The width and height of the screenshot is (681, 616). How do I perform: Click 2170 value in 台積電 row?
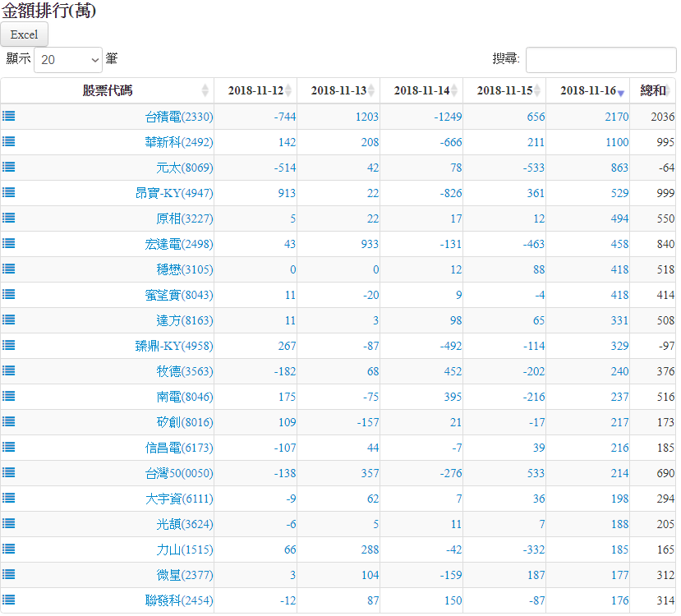pyautogui.click(x=614, y=117)
